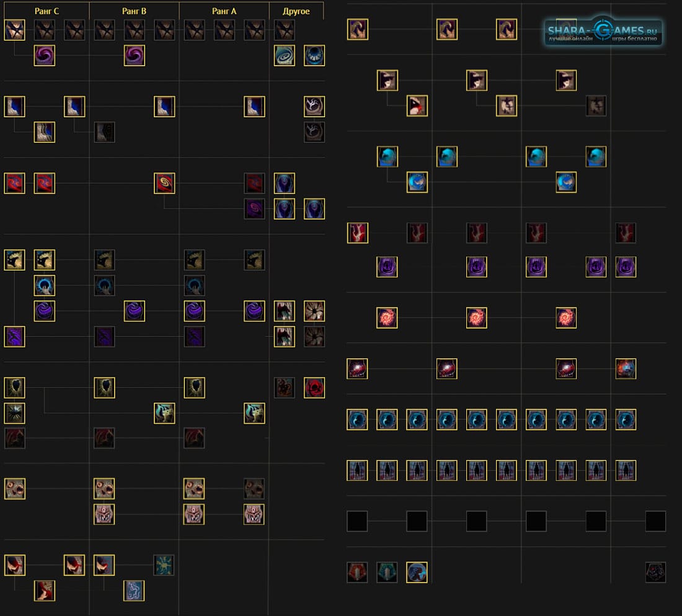682x616 pixels.
Task: Switch to the Ранг B tab
Action: click(134, 11)
